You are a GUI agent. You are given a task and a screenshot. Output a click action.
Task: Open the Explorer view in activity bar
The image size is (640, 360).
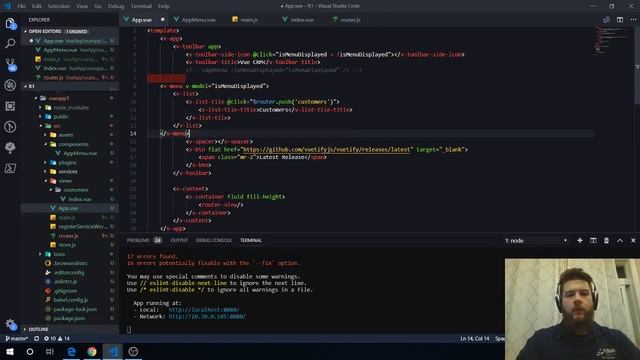pos(10,24)
